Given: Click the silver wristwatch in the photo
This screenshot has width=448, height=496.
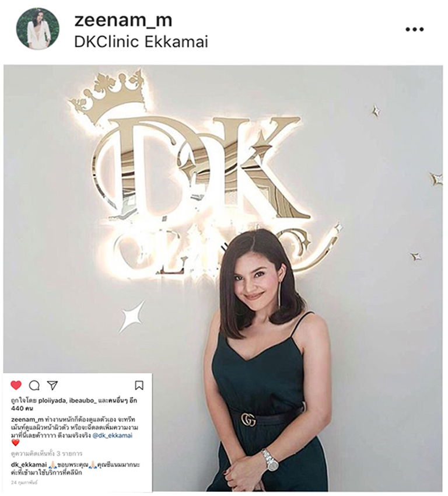Looking at the screenshot, I should point(269,460).
